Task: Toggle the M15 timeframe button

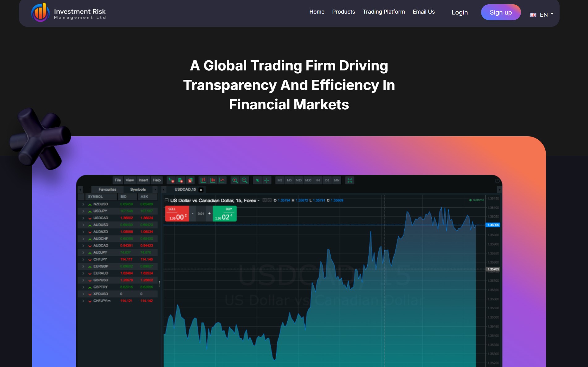Action: pos(298,180)
